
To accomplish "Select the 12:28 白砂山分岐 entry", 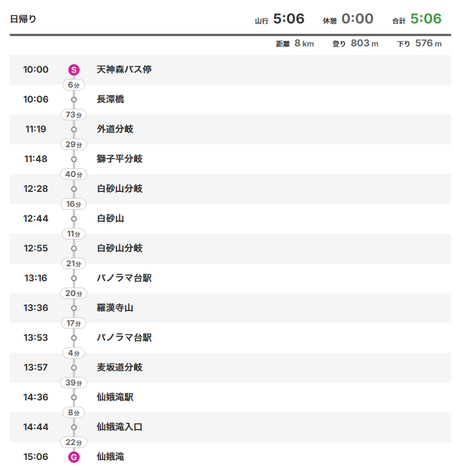I will [119, 189].
